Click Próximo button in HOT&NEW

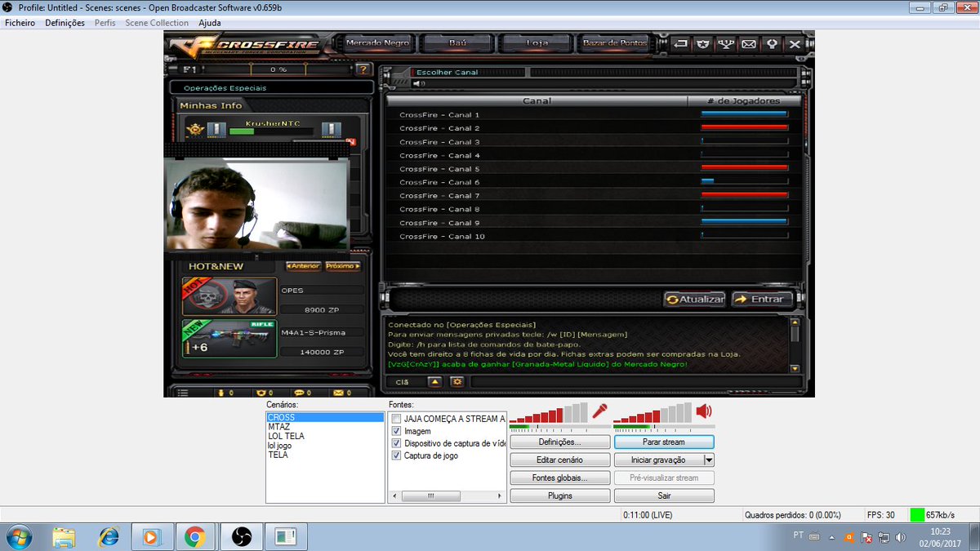[342, 266]
